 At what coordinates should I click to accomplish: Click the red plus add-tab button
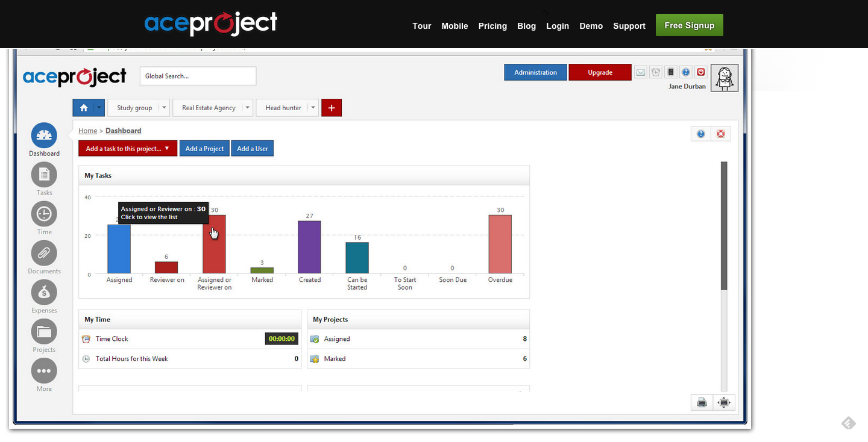click(x=332, y=108)
